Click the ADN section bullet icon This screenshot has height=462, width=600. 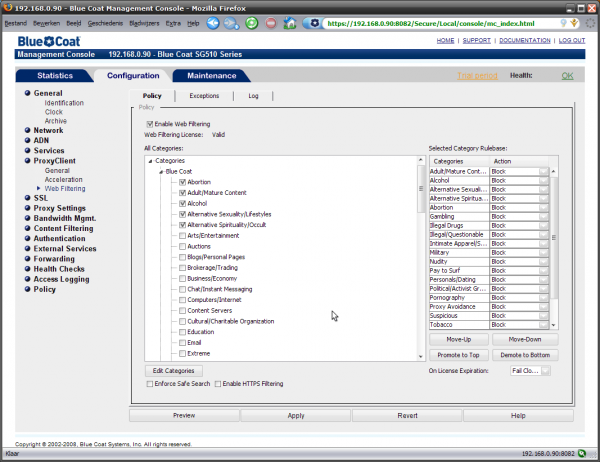pos(27,140)
